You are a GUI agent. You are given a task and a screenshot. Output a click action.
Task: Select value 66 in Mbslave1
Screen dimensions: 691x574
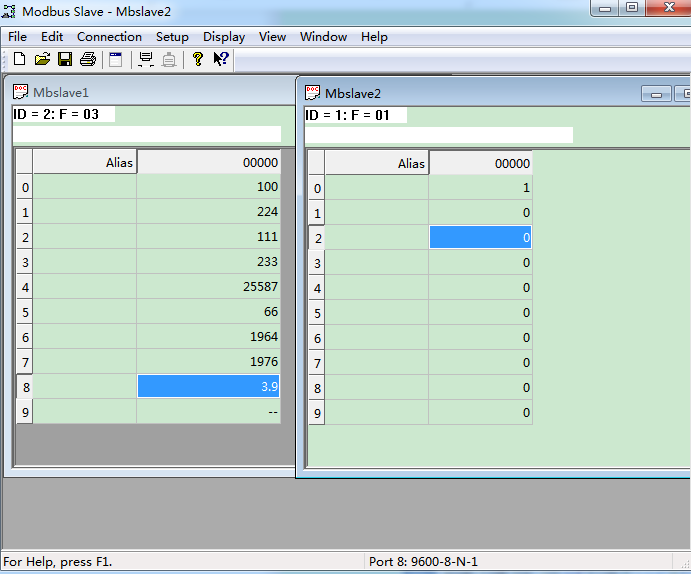click(208, 311)
